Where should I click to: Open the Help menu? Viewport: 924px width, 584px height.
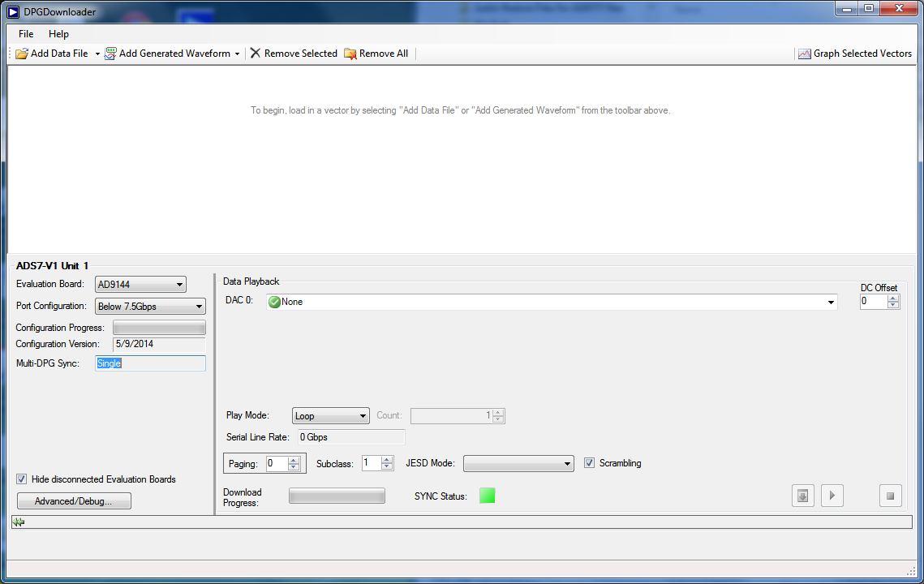click(58, 33)
